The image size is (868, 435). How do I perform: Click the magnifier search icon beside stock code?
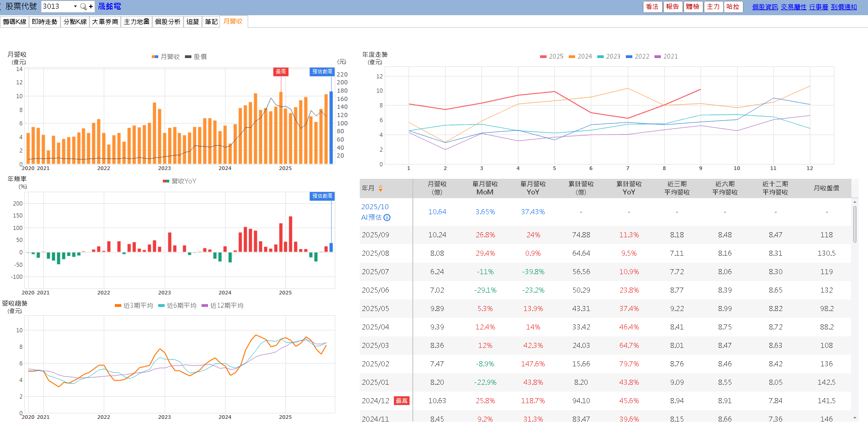click(83, 6)
